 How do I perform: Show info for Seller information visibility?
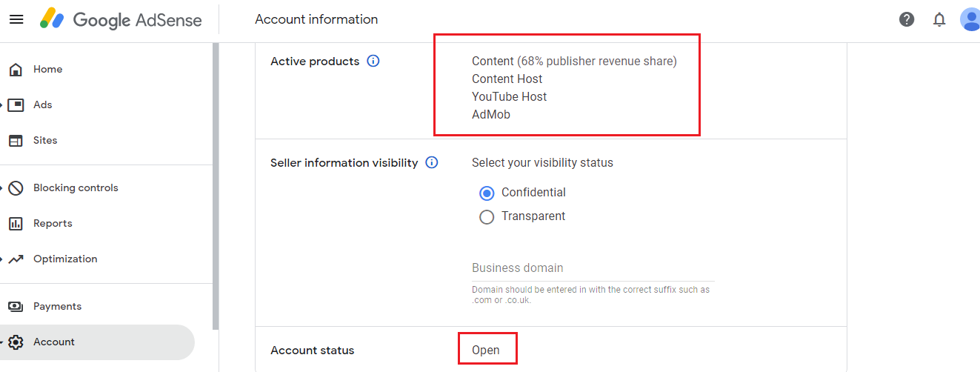point(432,162)
